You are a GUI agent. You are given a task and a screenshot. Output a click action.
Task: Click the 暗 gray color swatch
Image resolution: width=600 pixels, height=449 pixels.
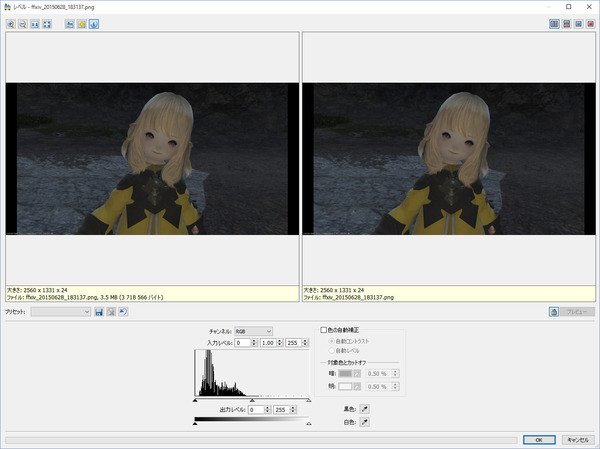tap(345, 374)
